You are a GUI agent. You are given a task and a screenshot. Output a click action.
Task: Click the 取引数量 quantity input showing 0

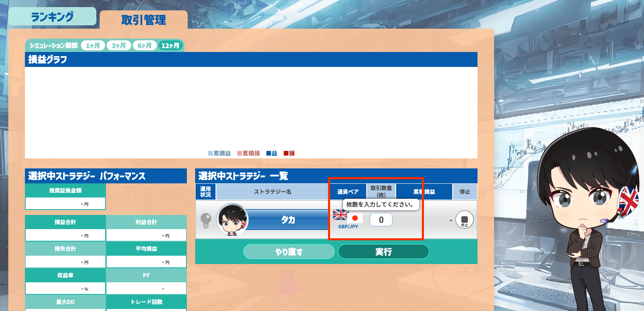tap(381, 220)
